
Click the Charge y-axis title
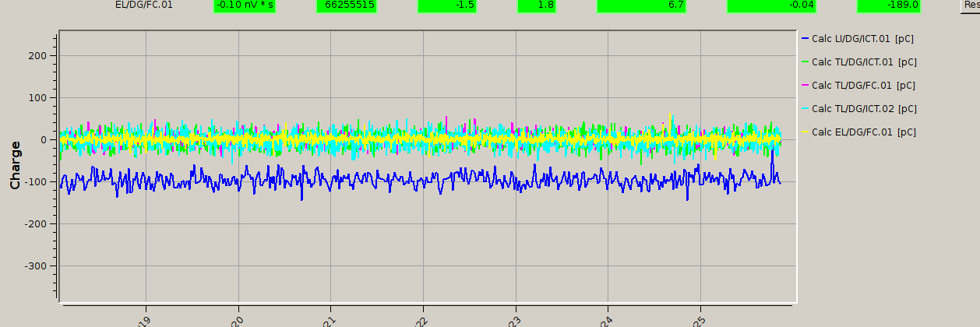[15, 164]
